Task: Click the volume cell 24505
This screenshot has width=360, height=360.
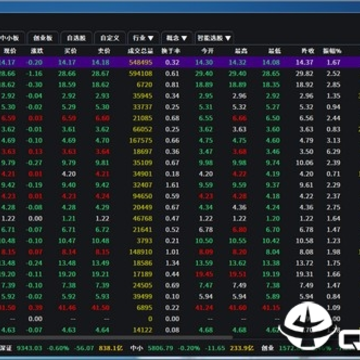Action: 142,285
